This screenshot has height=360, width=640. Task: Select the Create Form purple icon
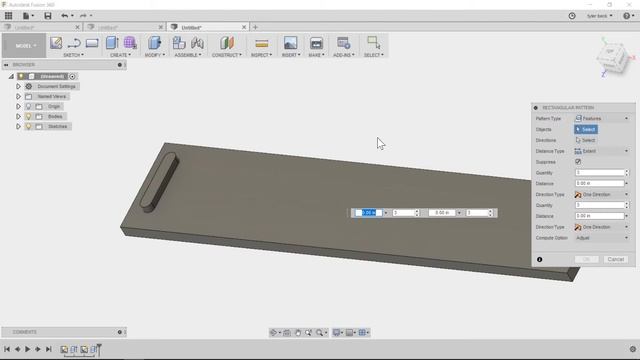click(130, 43)
